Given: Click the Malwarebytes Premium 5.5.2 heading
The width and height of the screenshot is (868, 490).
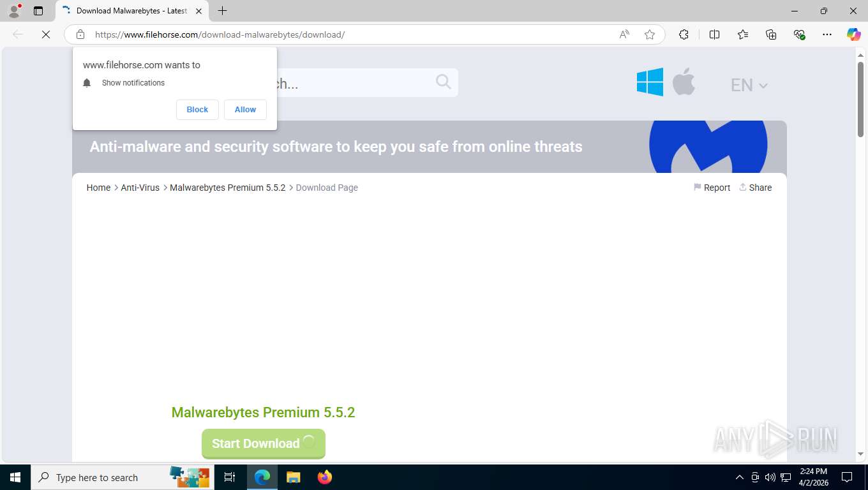Looking at the screenshot, I should (263, 412).
